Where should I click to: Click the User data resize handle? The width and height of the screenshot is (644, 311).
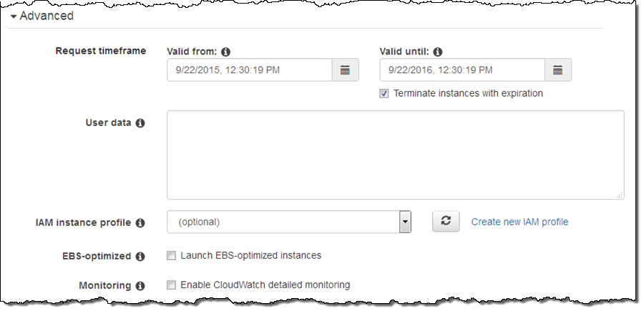pyautogui.click(x=620, y=195)
